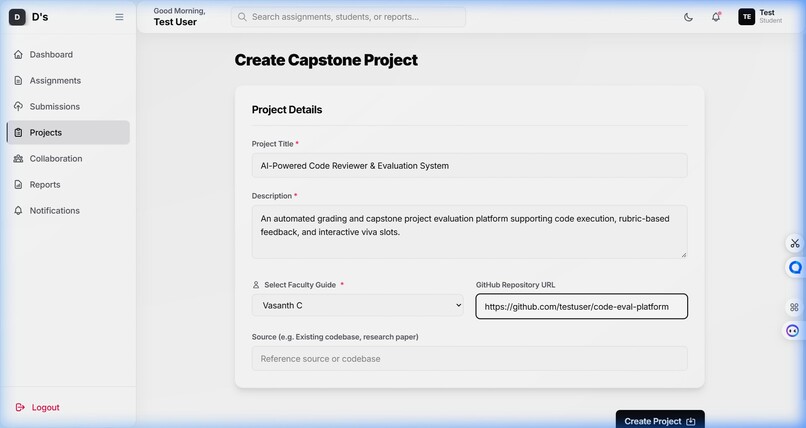Click the Project Details heading
The height and width of the screenshot is (428, 806).
tap(287, 109)
